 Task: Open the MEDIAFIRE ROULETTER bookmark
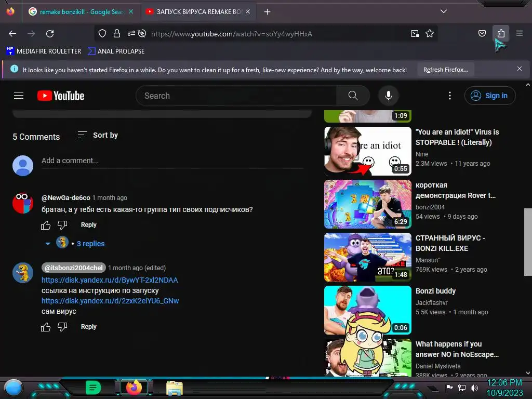(x=44, y=51)
